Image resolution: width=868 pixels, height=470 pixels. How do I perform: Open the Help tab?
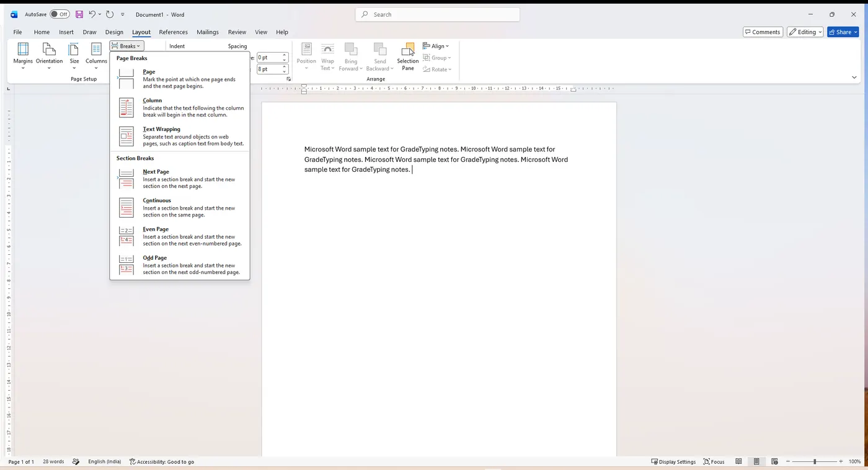coord(282,32)
